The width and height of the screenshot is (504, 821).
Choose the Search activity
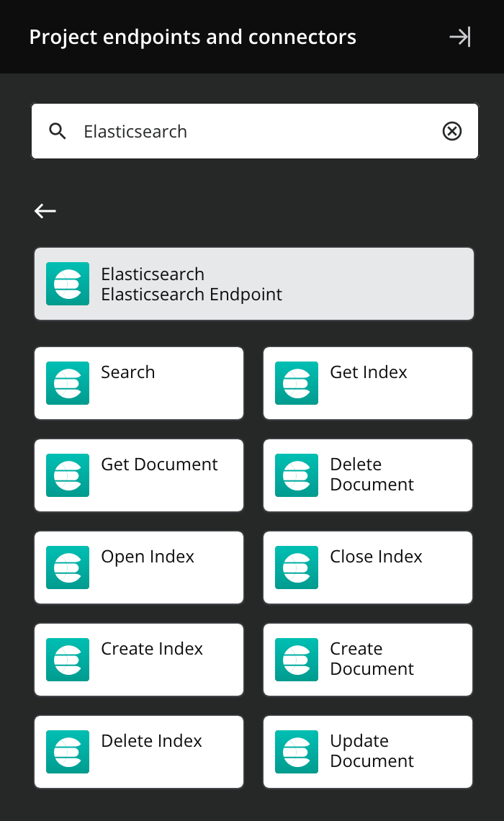pyautogui.click(x=139, y=383)
